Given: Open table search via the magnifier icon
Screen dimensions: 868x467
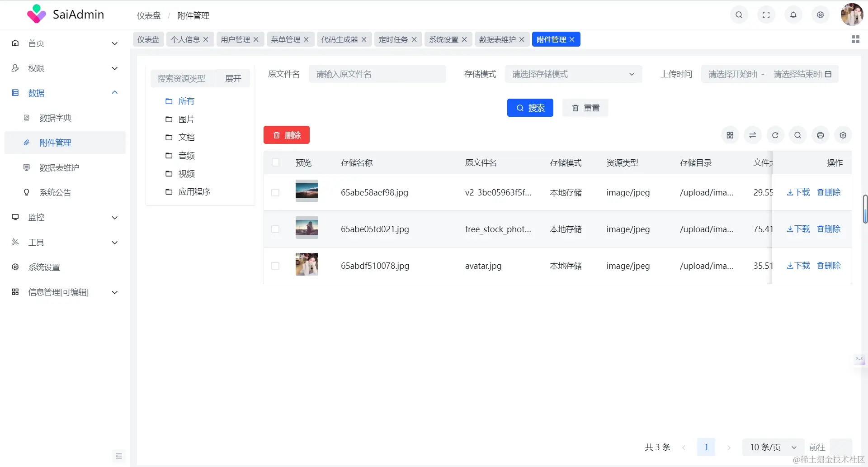Looking at the screenshot, I should click(x=797, y=135).
